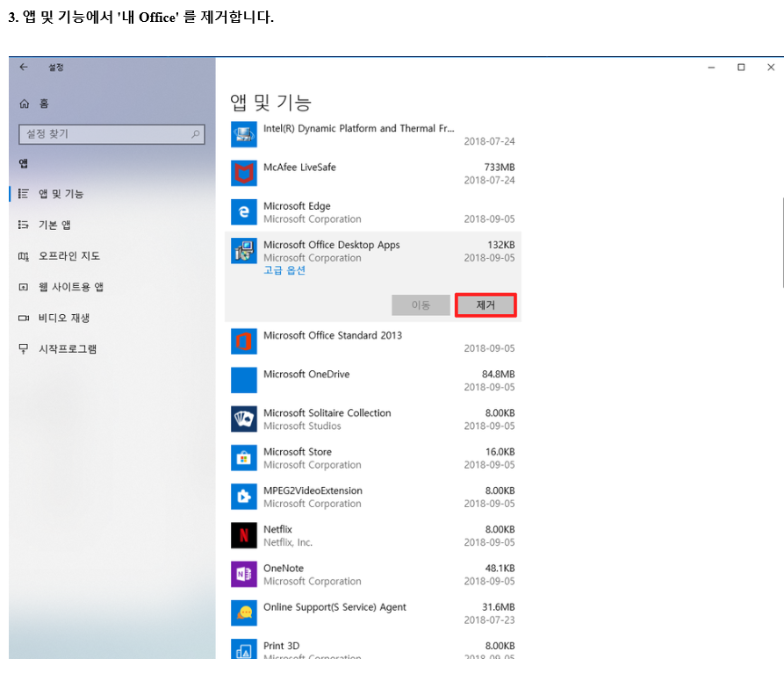Select Microsoft Office Standard 2013 entry name

tap(333, 335)
